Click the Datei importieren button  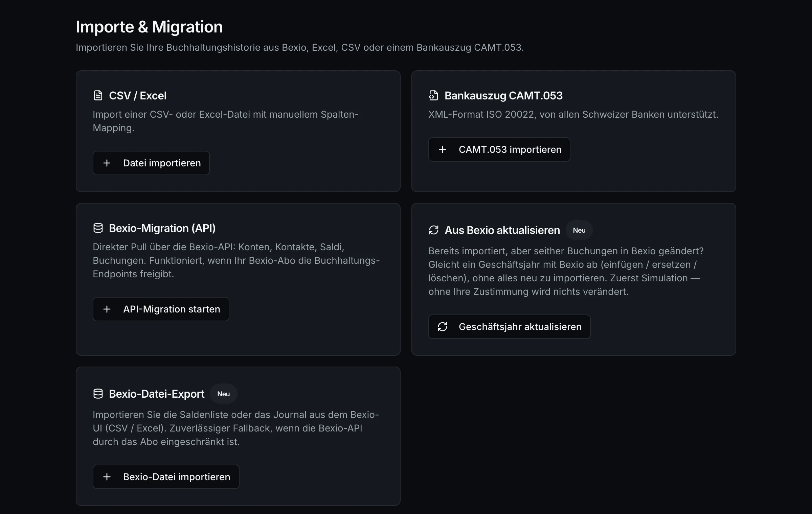(151, 163)
